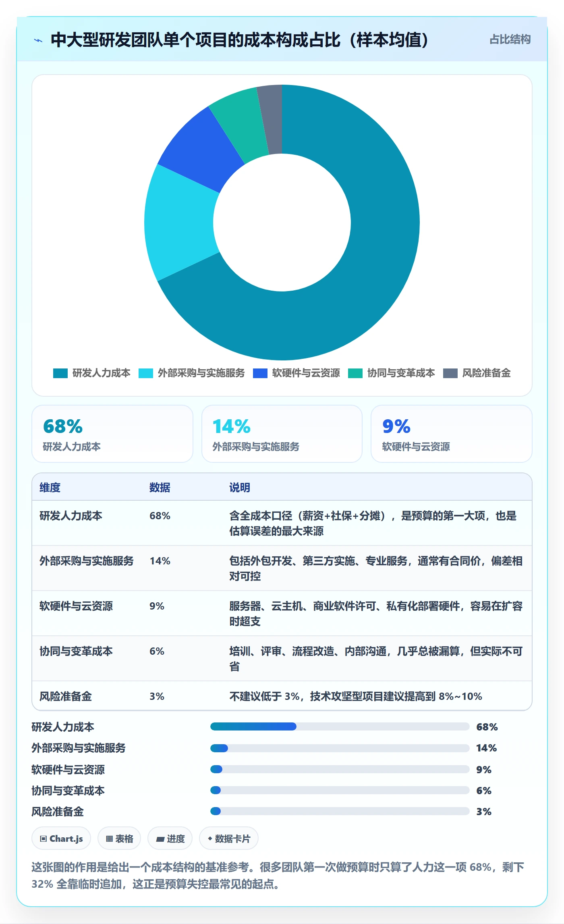564x924 pixels.
Task: Select the 研发人力成本 table row name
Action: click(x=71, y=516)
